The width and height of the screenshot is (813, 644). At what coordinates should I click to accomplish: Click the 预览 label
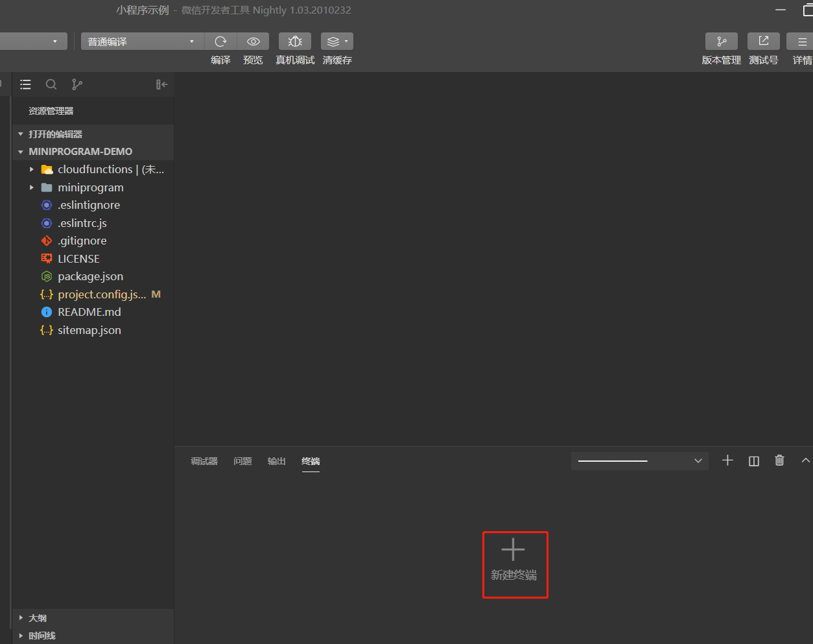click(x=253, y=60)
